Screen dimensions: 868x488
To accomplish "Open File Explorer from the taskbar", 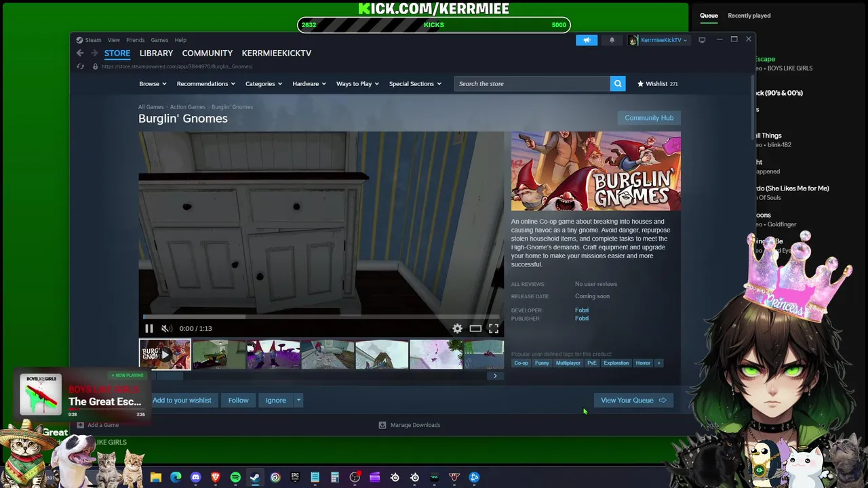I will pyautogui.click(x=156, y=477).
